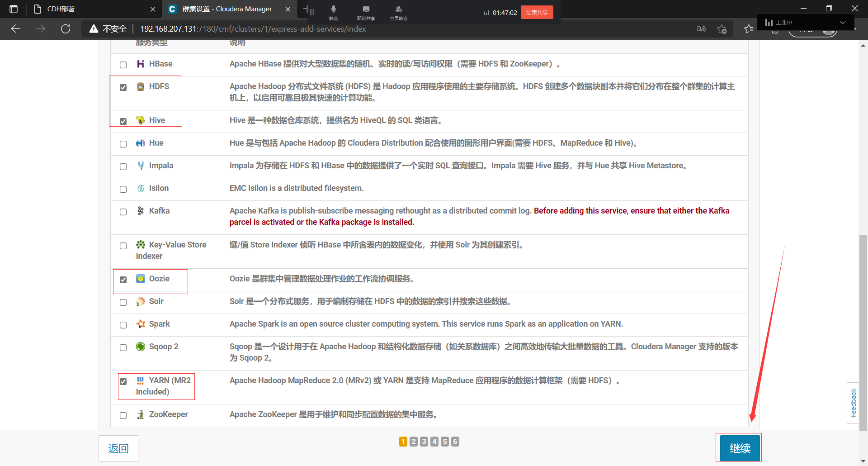Image resolution: width=868 pixels, height=466 pixels.
Task: Click the Oozie service icon
Action: pyautogui.click(x=141, y=279)
